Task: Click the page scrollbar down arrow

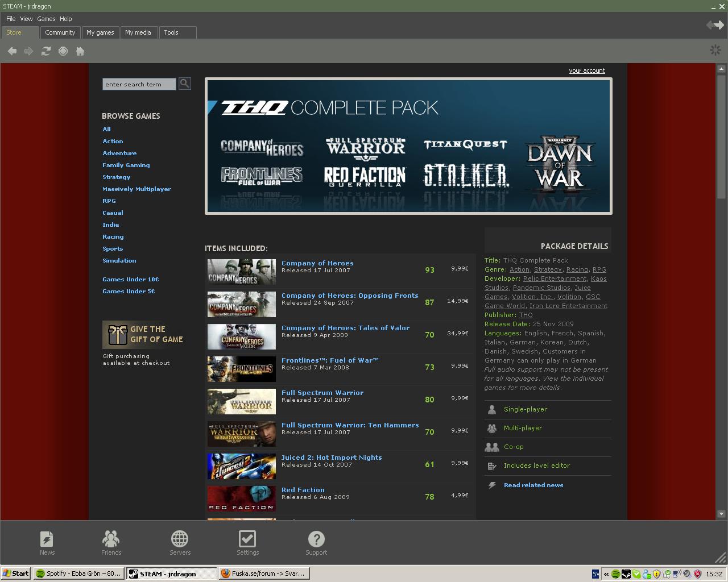Action: (x=721, y=514)
